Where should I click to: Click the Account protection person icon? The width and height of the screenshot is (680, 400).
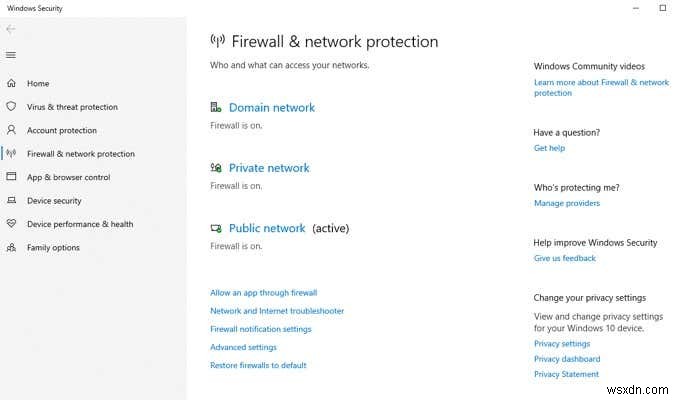point(11,130)
